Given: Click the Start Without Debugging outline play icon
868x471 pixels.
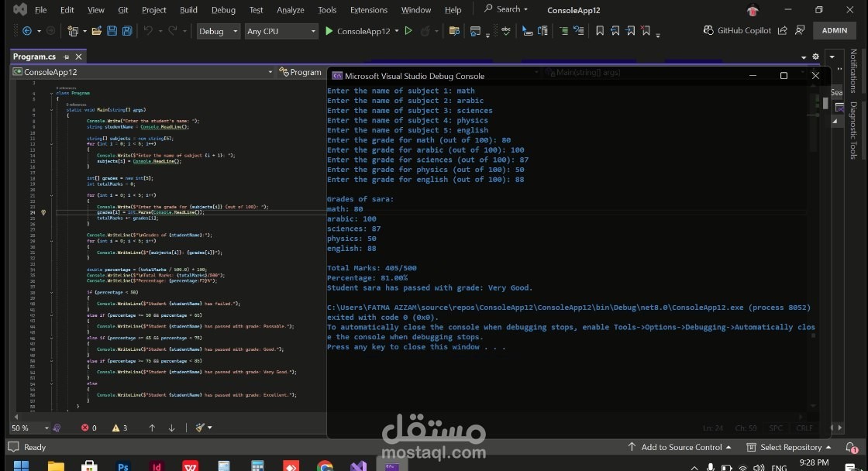Looking at the screenshot, I should click(408, 31).
